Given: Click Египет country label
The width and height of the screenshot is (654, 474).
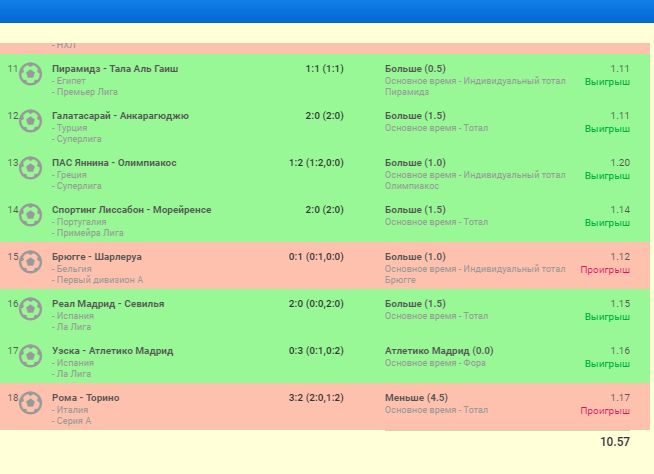Looking at the screenshot, I should click(x=71, y=81).
